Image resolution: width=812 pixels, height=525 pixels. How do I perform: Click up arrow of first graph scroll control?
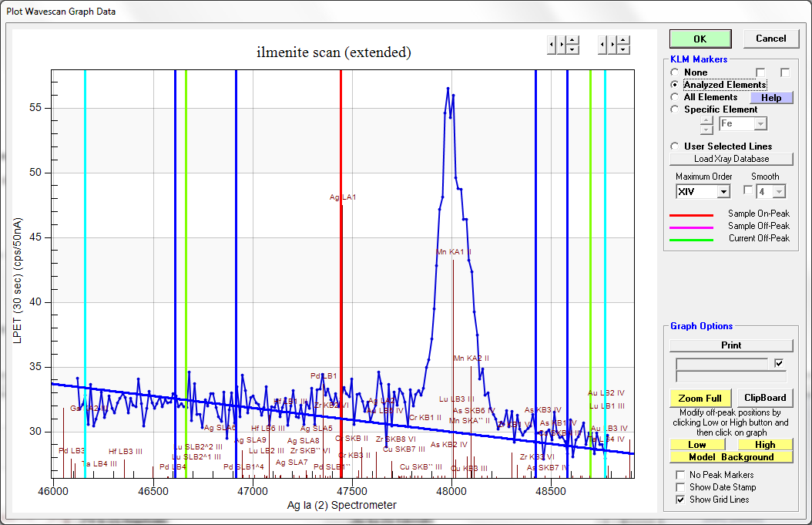click(573, 40)
